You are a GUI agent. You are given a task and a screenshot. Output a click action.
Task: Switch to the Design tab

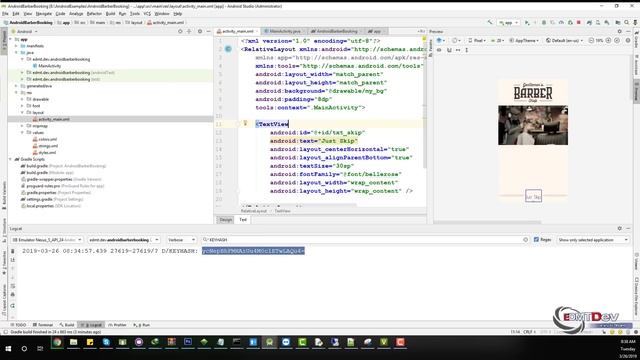click(x=225, y=220)
